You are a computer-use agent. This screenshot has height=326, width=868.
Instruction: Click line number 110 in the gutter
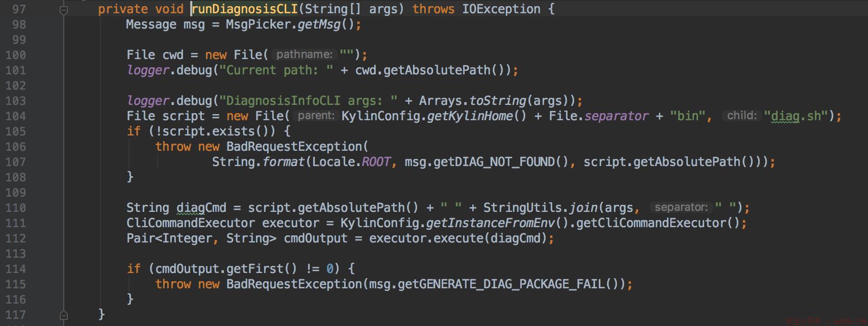[15, 208]
